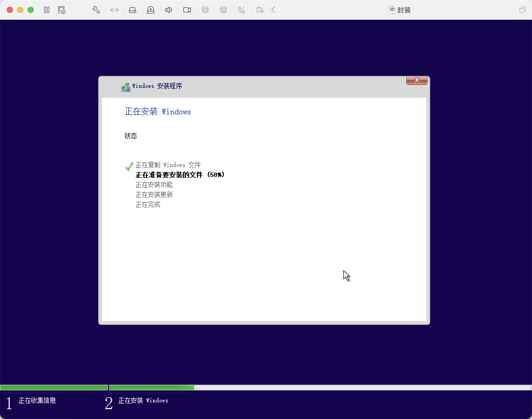
Task: Pause the virtual machine
Action: tap(47, 10)
